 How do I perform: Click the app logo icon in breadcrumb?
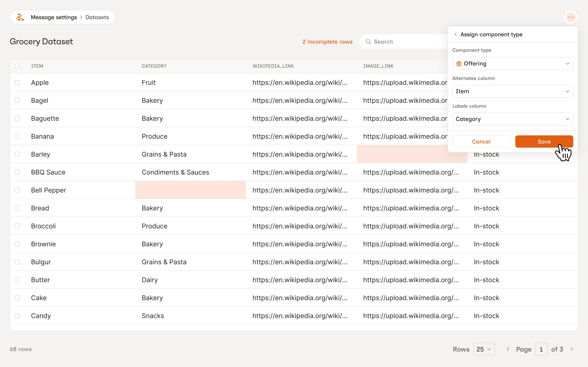pos(20,17)
